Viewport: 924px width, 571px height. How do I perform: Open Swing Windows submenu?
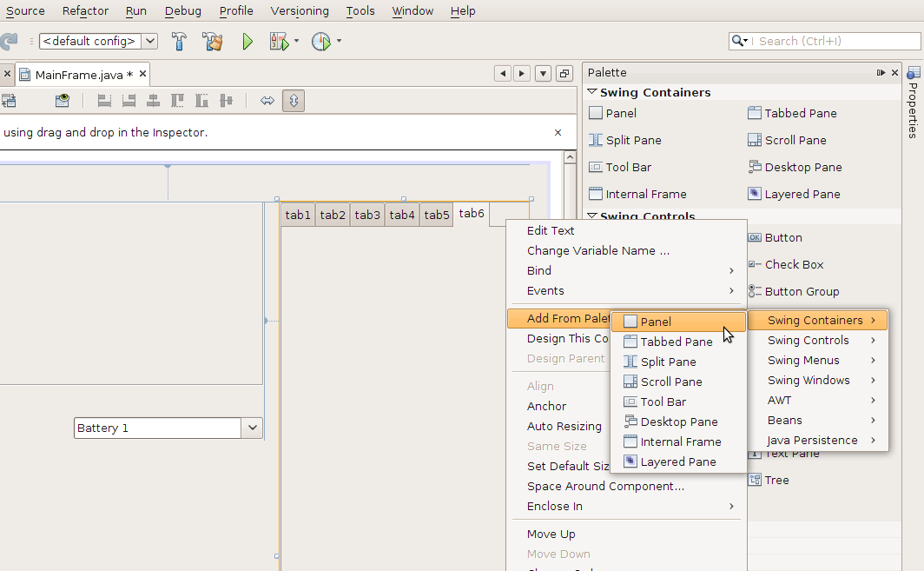click(818, 381)
